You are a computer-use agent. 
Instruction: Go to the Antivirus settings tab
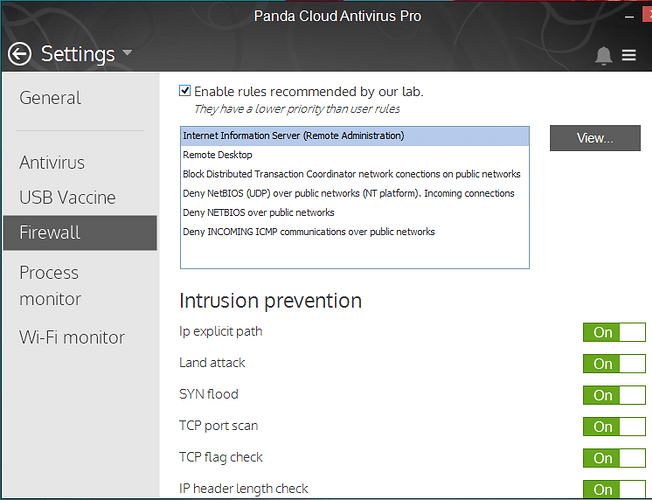pyautogui.click(x=52, y=162)
